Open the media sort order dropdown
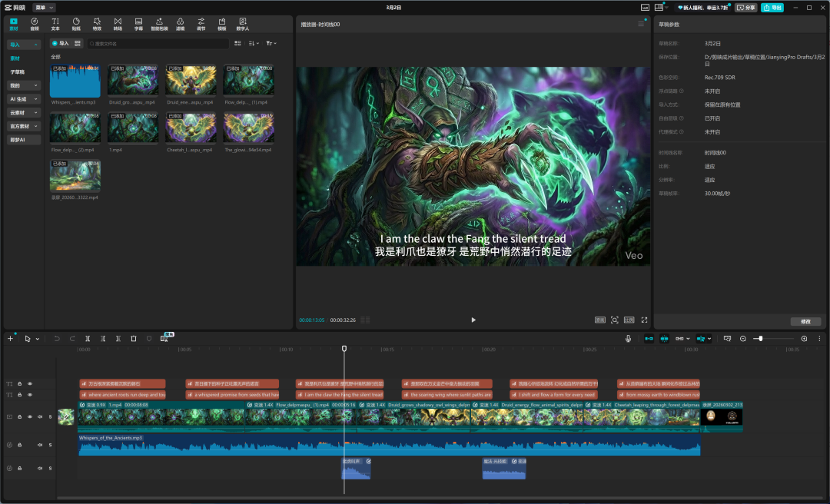830x504 pixels. pos(254,44)
